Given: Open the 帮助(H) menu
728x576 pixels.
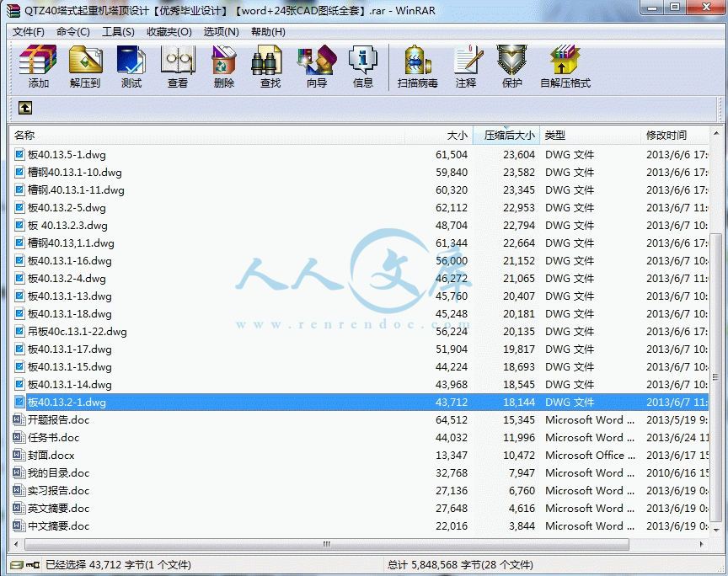Looking at the screenshot, I should coord(268,31).
